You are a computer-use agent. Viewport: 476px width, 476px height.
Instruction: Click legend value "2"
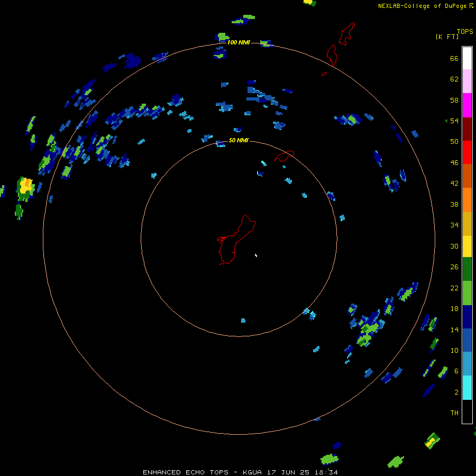456,392
